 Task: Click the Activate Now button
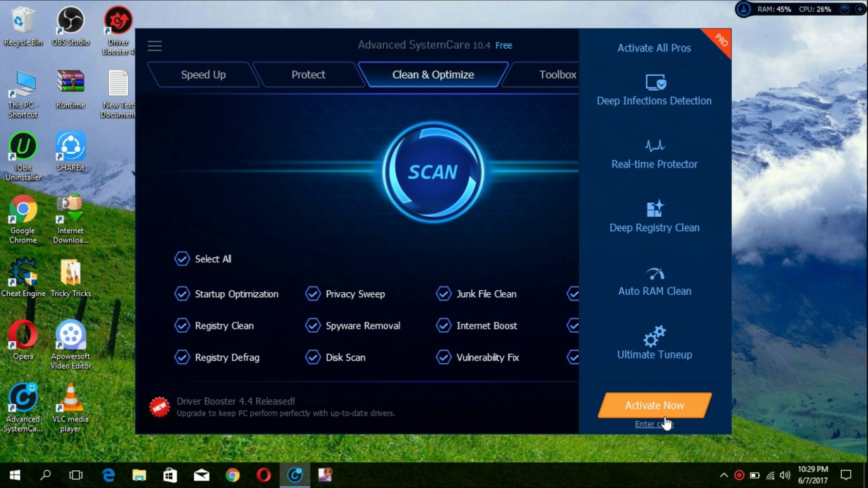pos(654,405)
